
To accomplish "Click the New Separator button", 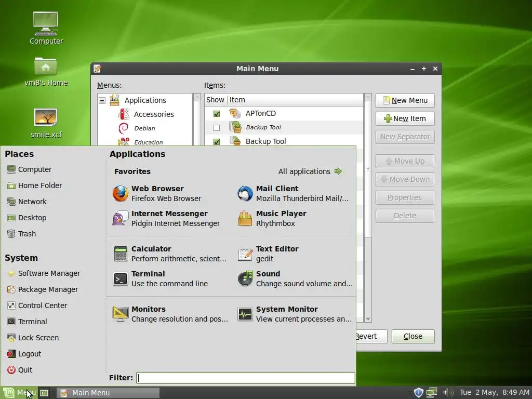I will pyautogui.click(x=405, y=137).
